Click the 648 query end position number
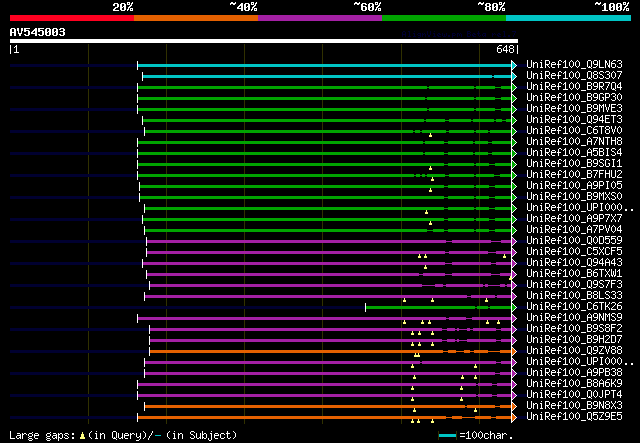640x443 pixels. (x=505, y=49)
